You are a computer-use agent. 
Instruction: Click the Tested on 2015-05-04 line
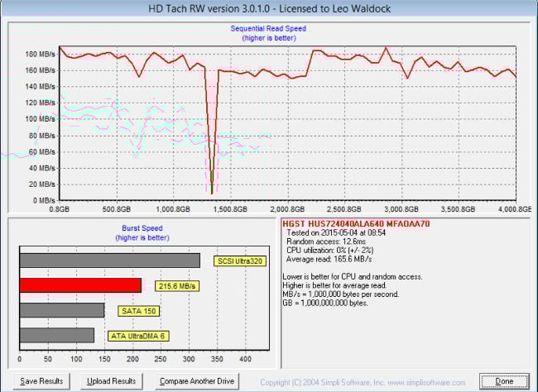(x=336, y=233)
